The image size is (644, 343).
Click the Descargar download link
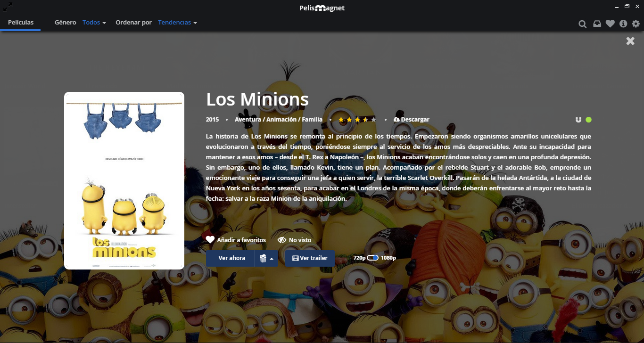pyautogui.click(x=411, y=120)
